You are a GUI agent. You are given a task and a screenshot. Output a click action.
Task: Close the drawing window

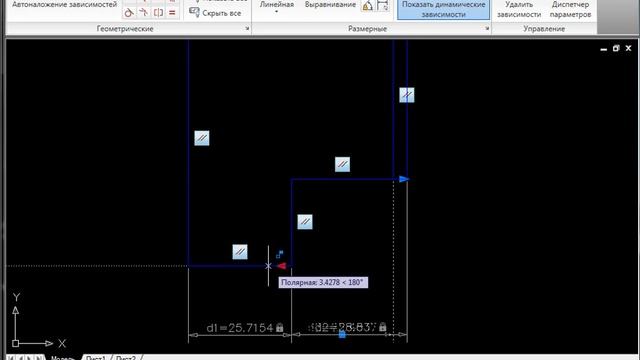[629, 48]
